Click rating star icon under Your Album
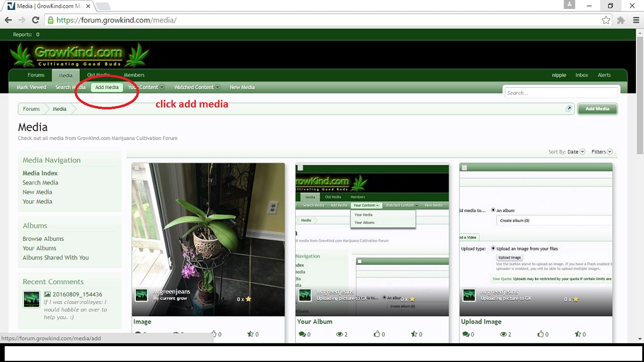The width and height of the screenshot is (644, 362). (415, 334)
